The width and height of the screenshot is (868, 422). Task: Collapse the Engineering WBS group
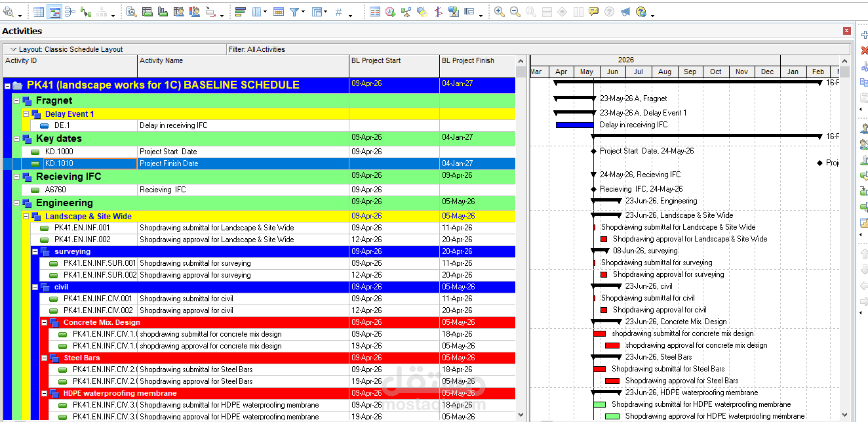[x=17, y=203]
